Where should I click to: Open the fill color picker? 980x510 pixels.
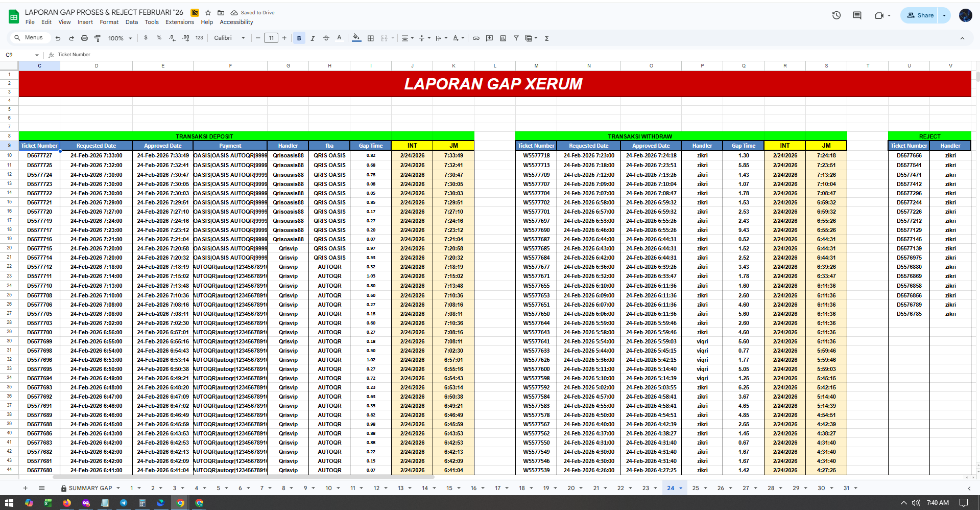[356, 38]
